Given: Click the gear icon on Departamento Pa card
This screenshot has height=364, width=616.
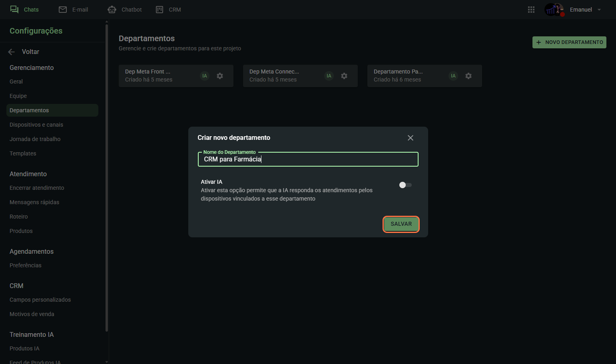Looking at the screenshot, I should coord(468,76).
